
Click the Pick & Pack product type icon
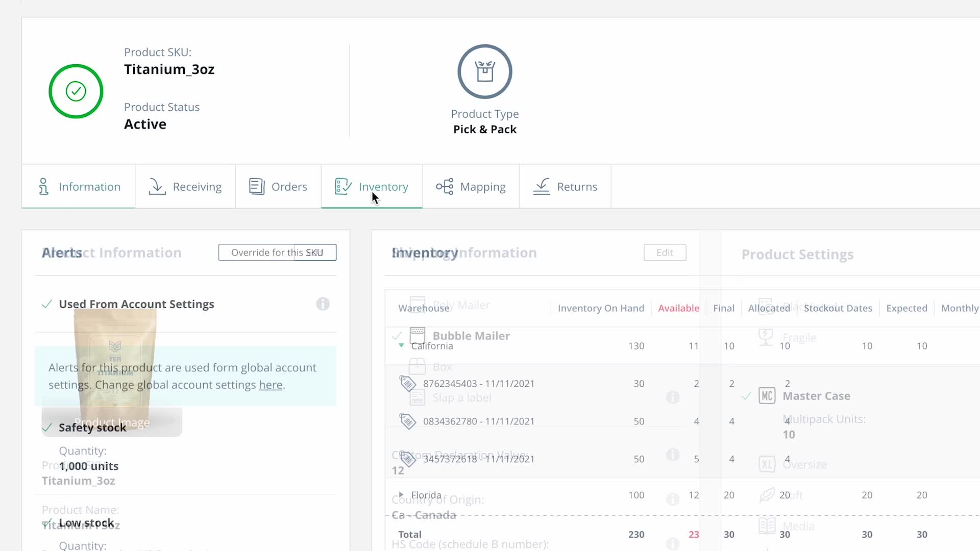pos(485,71)
